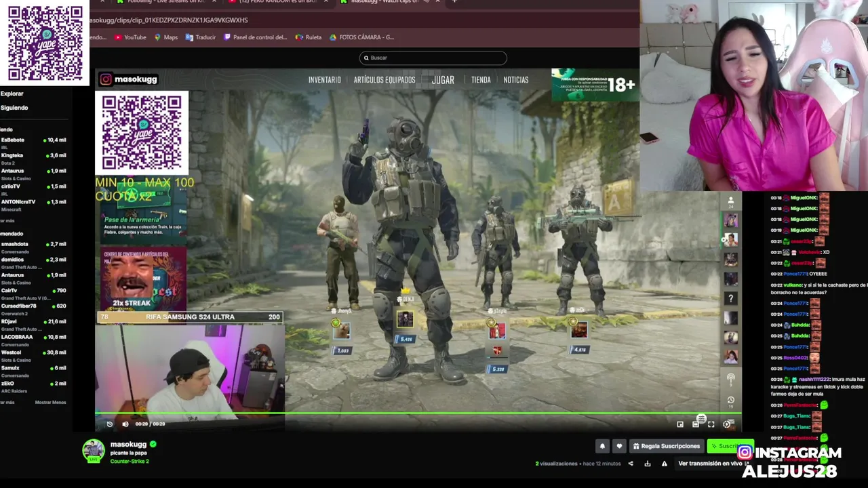
Task: Click the 21x STREAK news thumbnail
Action: point(143,278)
